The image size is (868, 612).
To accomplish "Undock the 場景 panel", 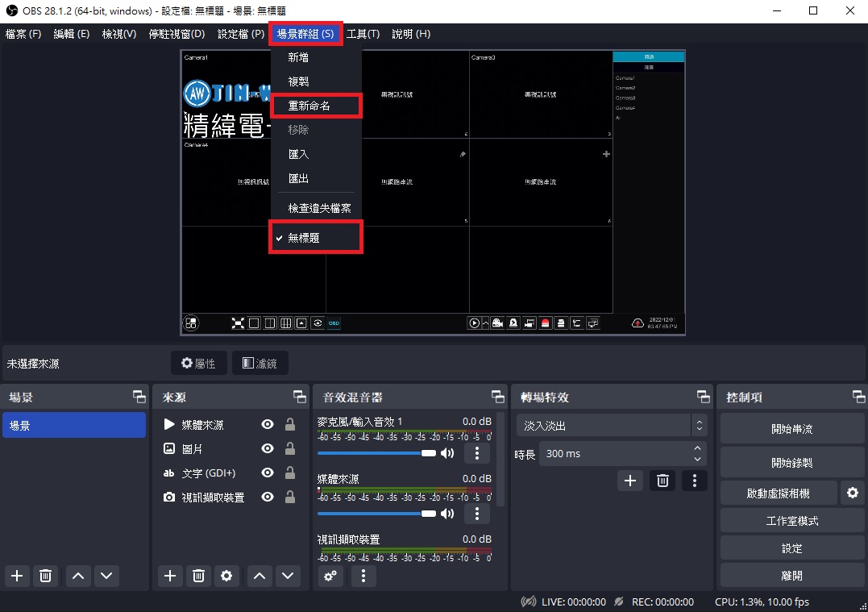I will [x=139, y=397].
